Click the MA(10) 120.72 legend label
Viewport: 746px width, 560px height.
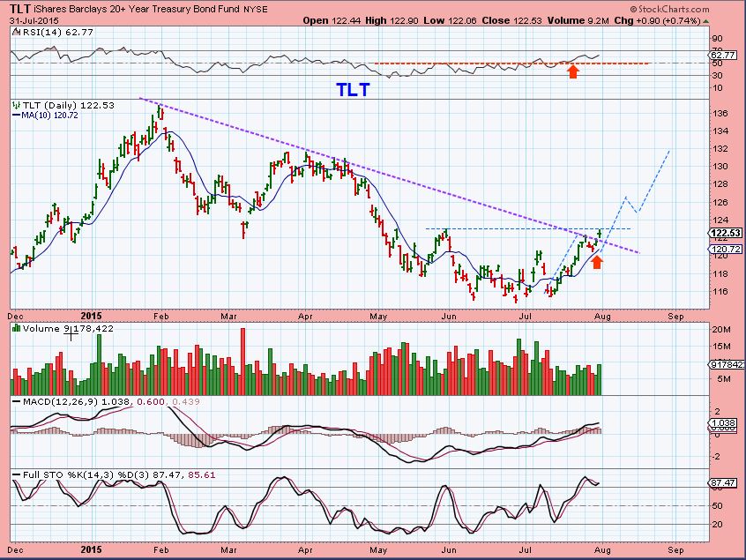[x=49, y=116]
